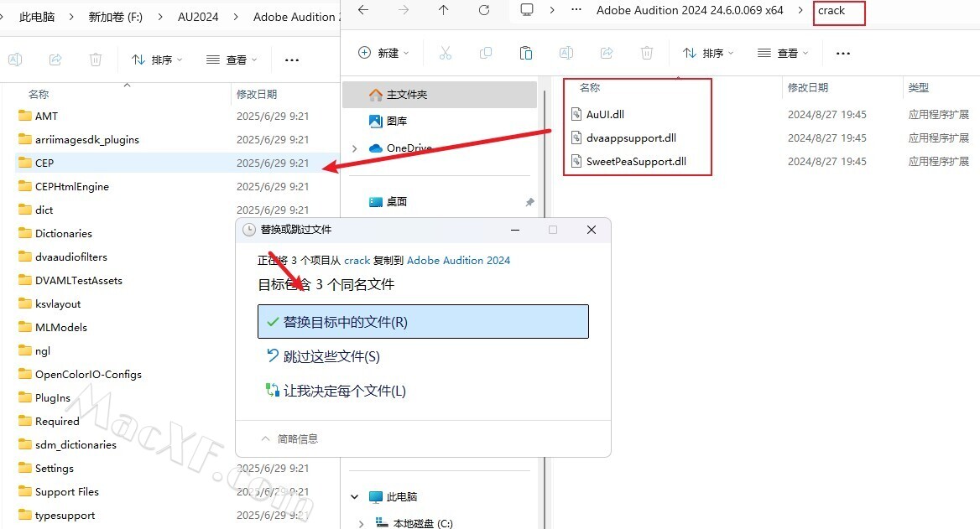Sort by 名称 column header in left window
980x529 pixels.
click(x=38, y=94)
